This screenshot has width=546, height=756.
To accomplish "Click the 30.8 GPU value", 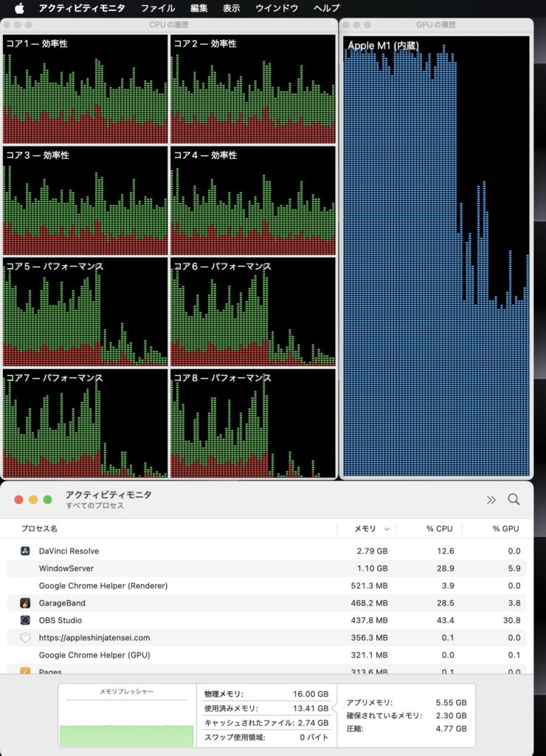I will tap(512, 620).
